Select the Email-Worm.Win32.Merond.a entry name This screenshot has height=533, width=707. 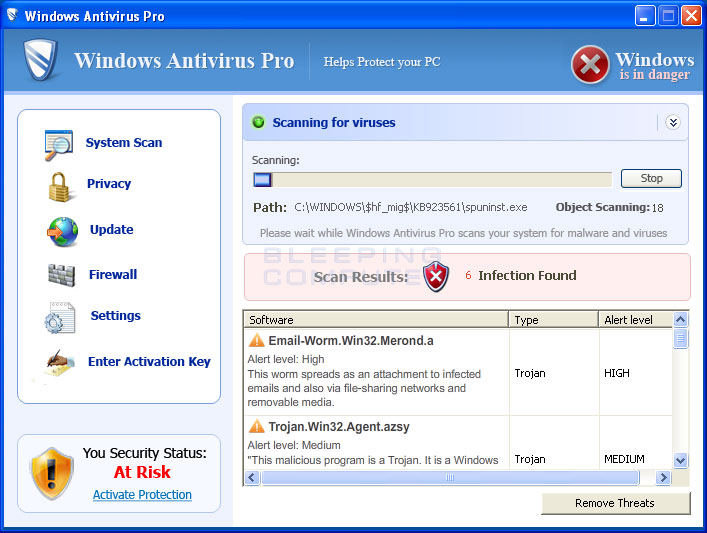pyautogui.click(x=351, y=340)
